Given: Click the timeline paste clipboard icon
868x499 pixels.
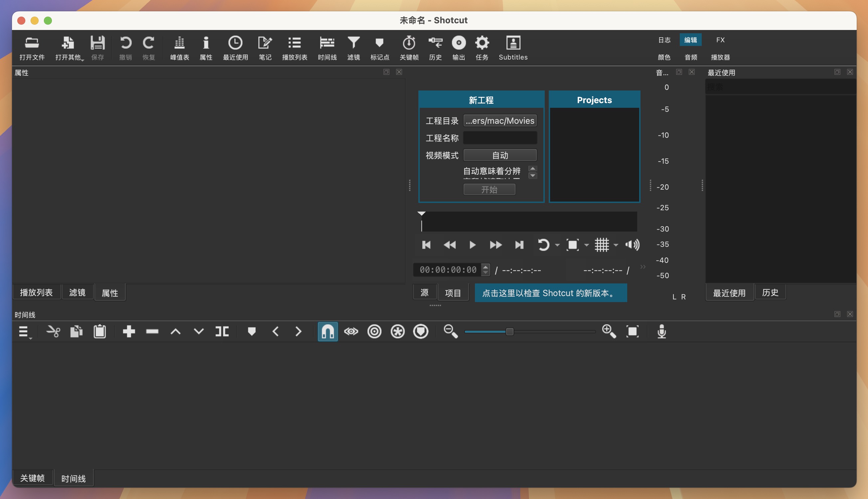Looking at the screenshot, I should tap(100, 331).
